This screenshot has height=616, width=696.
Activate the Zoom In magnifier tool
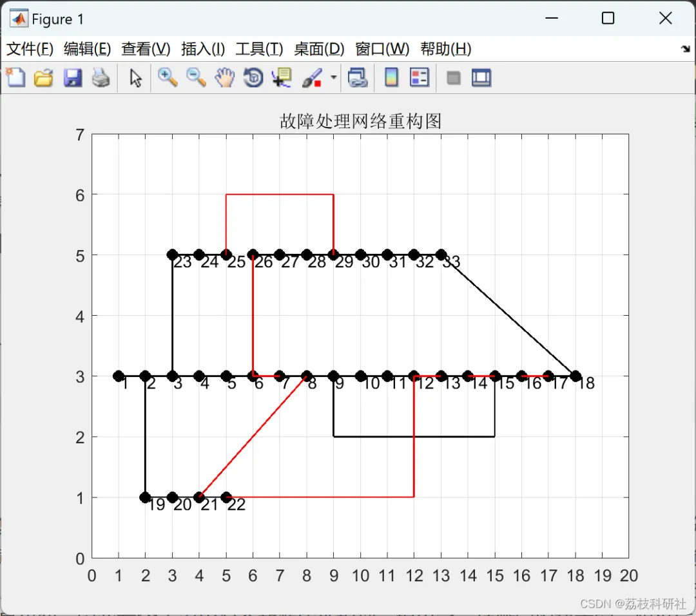tap(168, 78)
